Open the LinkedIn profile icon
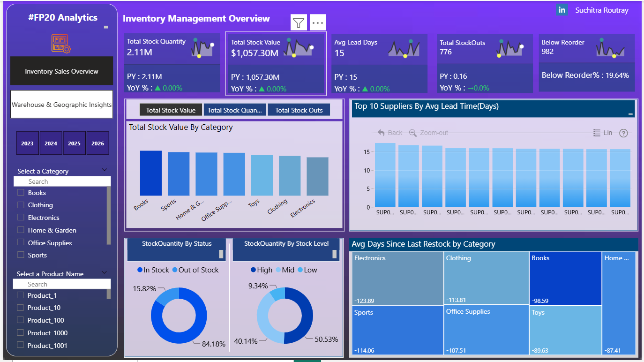The image size is (644, 362). [562, 10]
